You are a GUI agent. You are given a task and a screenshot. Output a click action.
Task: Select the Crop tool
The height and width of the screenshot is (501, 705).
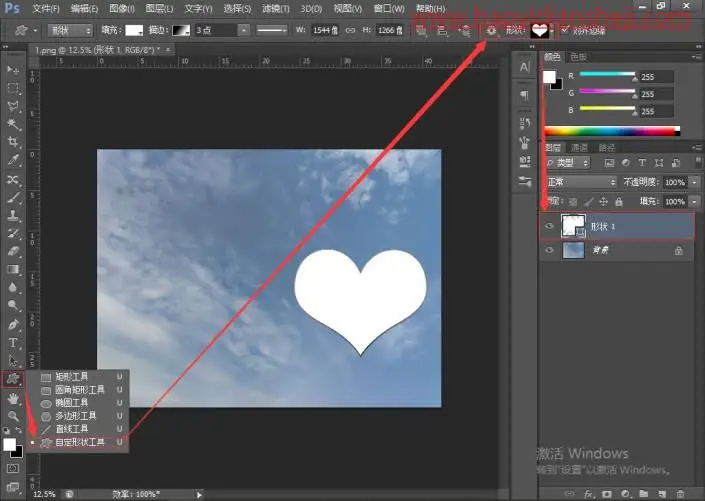click(13, 142)
